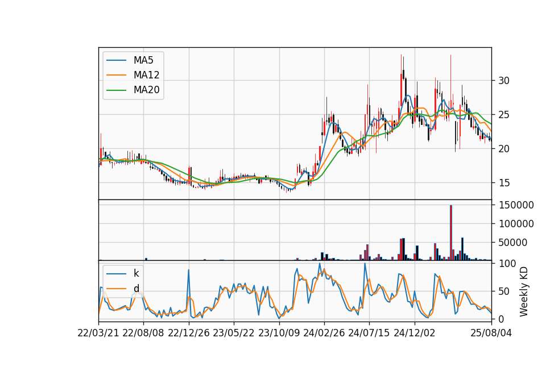
Task: Click the volume axis value 100000
Action: pos(516,224)
